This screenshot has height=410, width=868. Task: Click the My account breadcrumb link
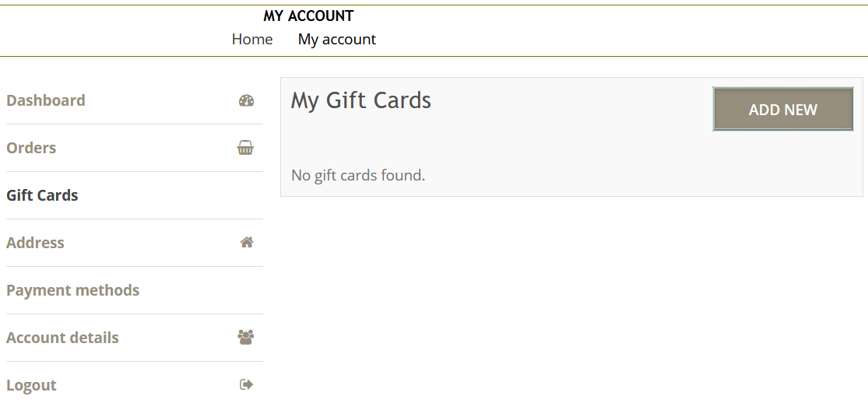tap(336, 39)
